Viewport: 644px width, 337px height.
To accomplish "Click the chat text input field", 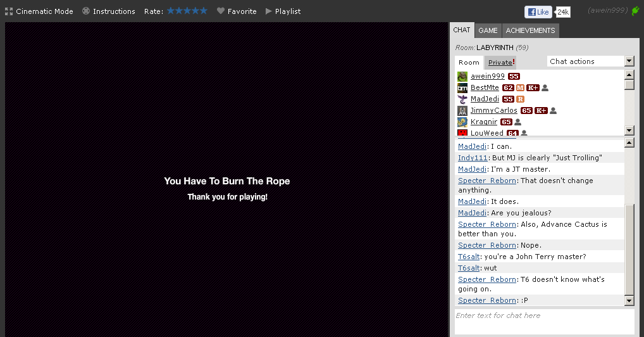I will (x=545, y=322).
